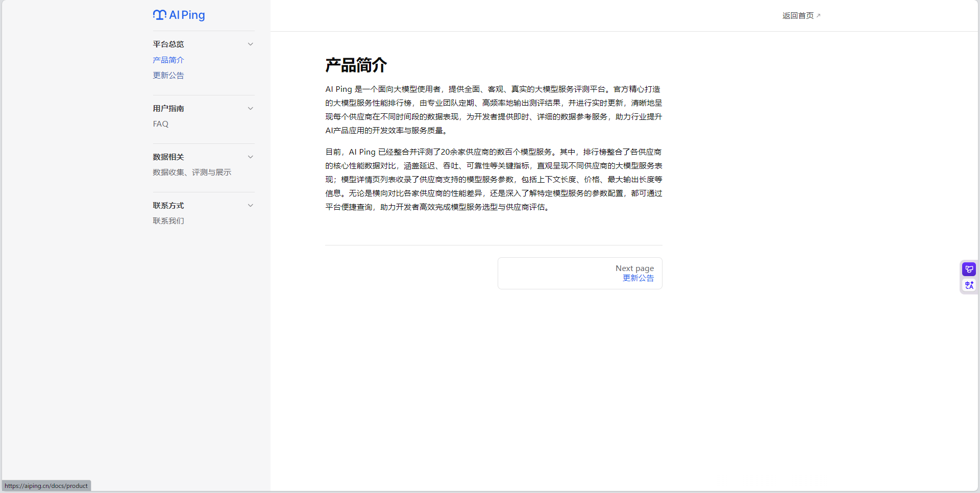
Task: Click the 数据相关 section heading
Action: [168, 157]
